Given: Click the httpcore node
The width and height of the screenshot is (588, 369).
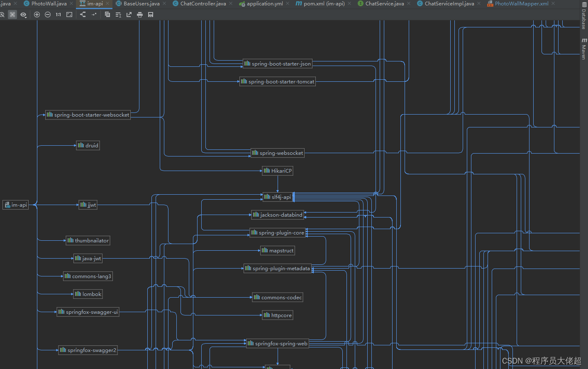Looking at the screenshot, I should 278,315.
